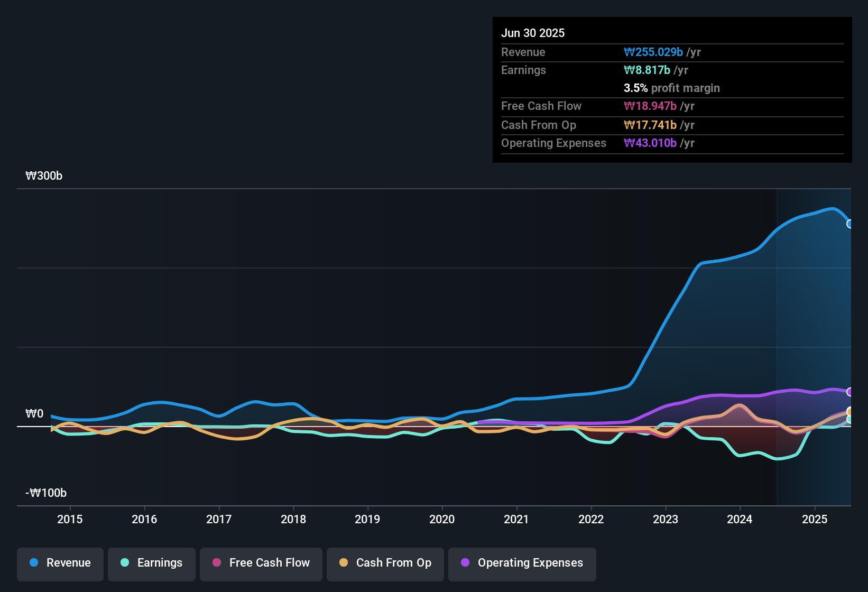The height and width of the screenshot is (592, 868).
Task: Click the vertical date marker line in 2024
Action: tap(777, 344)
